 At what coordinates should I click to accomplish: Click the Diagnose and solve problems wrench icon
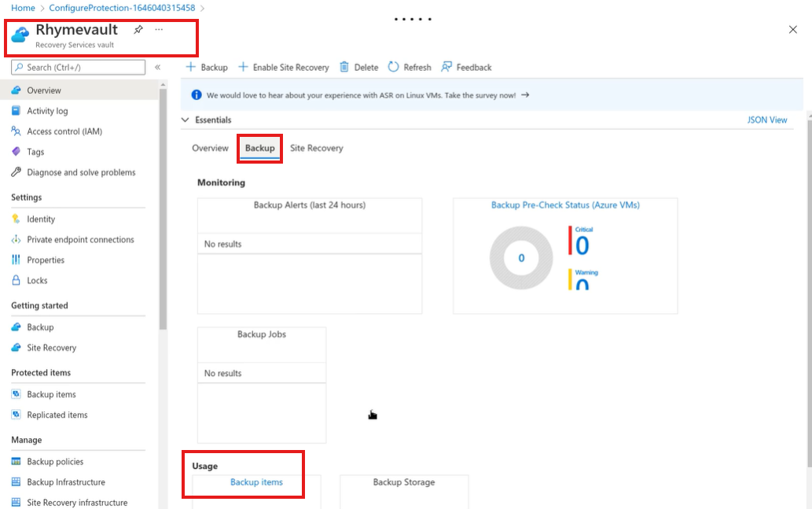16,172
